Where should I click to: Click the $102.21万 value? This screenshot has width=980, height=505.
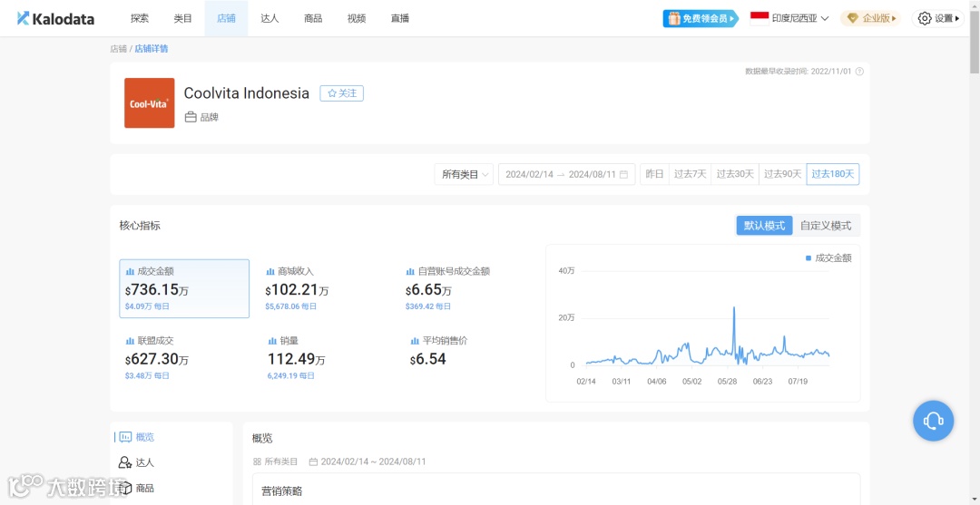(297, 289)
